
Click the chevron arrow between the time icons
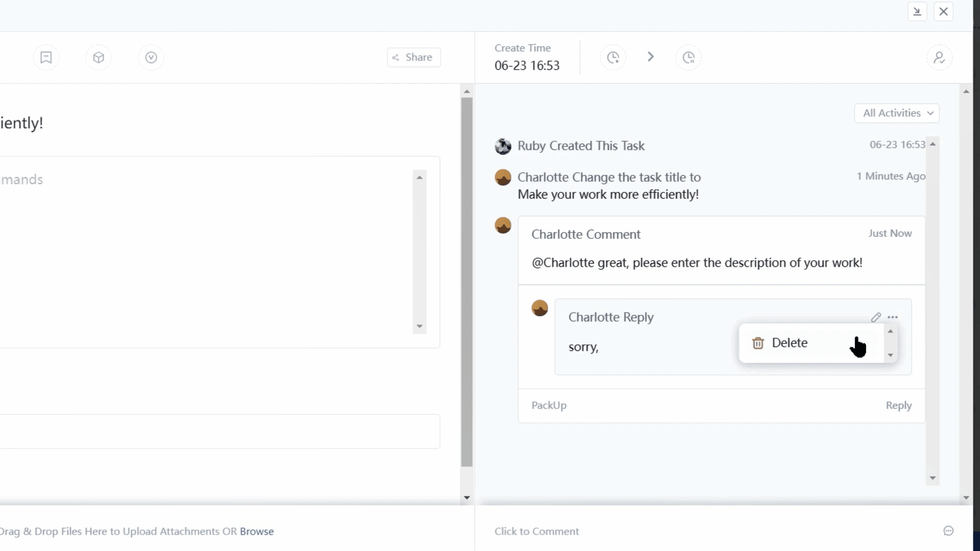click(x=651, y=57)
